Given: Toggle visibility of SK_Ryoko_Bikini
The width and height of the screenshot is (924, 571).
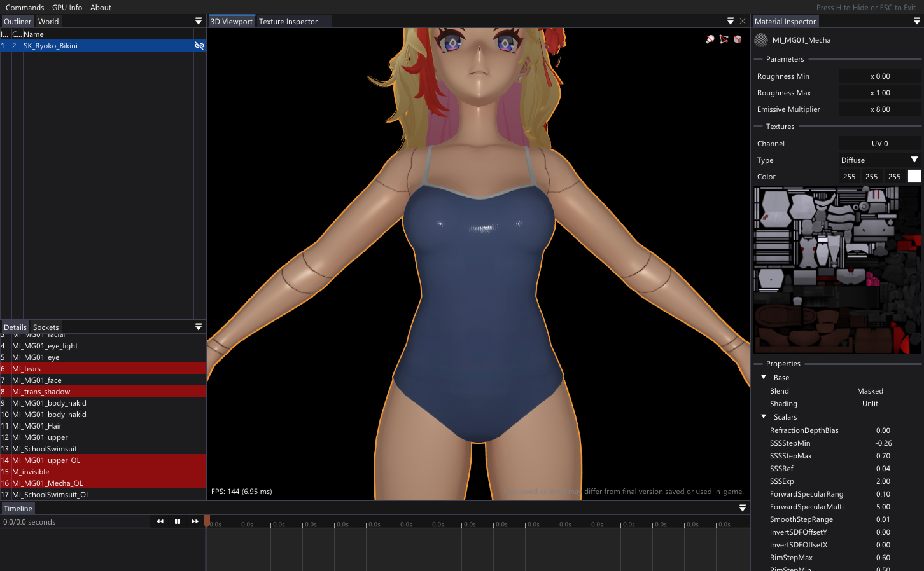Looking at the screenshot, I should tap(199, 46).
